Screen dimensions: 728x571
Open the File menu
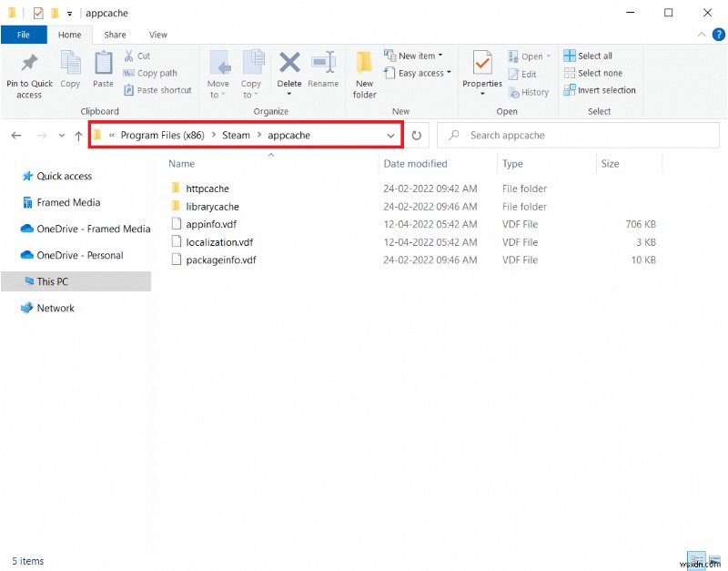coord(24,35)
